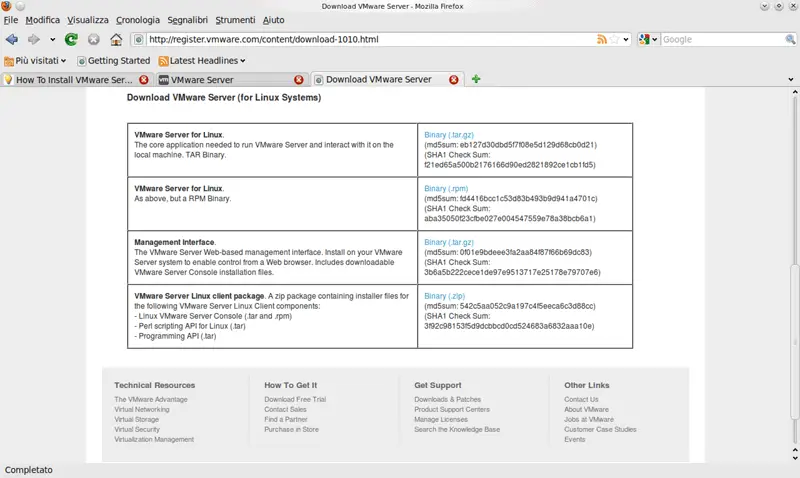Viewport: 800px width, 478px height.
Task: Open Search the Knowledge Base link
Action: tap(457, 430)
